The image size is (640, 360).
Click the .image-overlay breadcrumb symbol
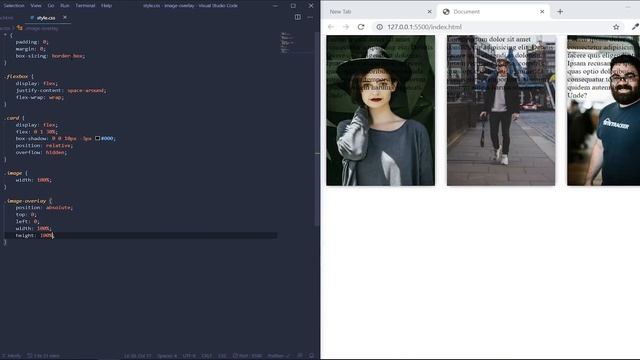pyautogui.click(x=38, y=28)
